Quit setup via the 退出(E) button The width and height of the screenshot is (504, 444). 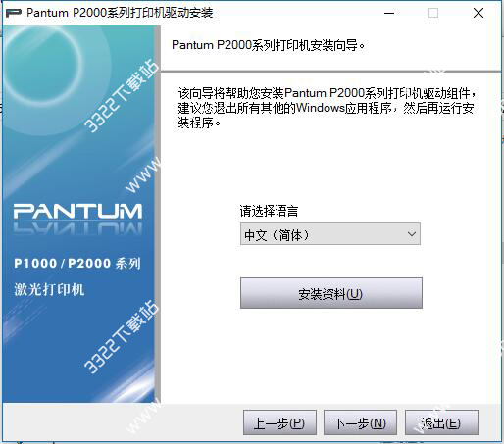click(441, 422)
